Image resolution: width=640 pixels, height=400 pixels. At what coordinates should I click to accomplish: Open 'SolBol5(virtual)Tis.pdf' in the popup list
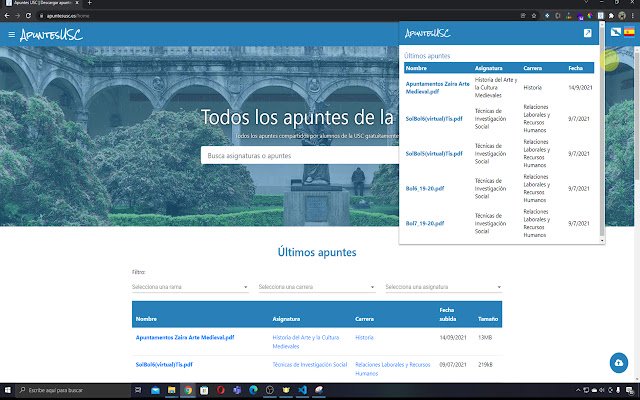pyautogui.click(x=434, y=154)
